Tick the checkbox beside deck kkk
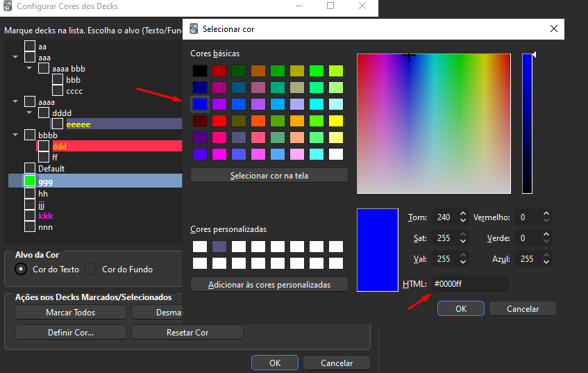 click(x=30, y=216)
